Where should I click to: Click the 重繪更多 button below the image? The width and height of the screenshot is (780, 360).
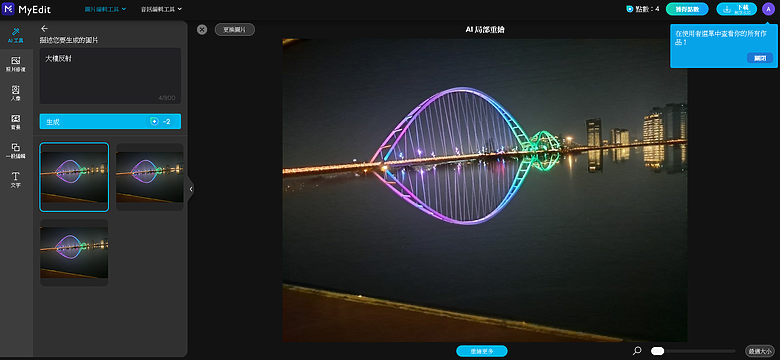click(482, 351)
